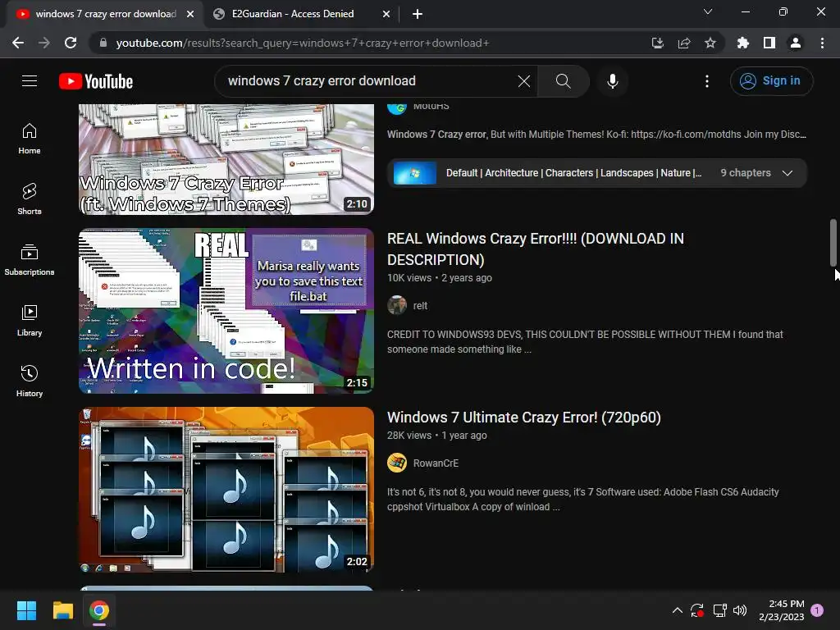Viewport: 840px width, 630px height.
Task: Open REAL Windows Crazy Error video title
Action: 535,249
